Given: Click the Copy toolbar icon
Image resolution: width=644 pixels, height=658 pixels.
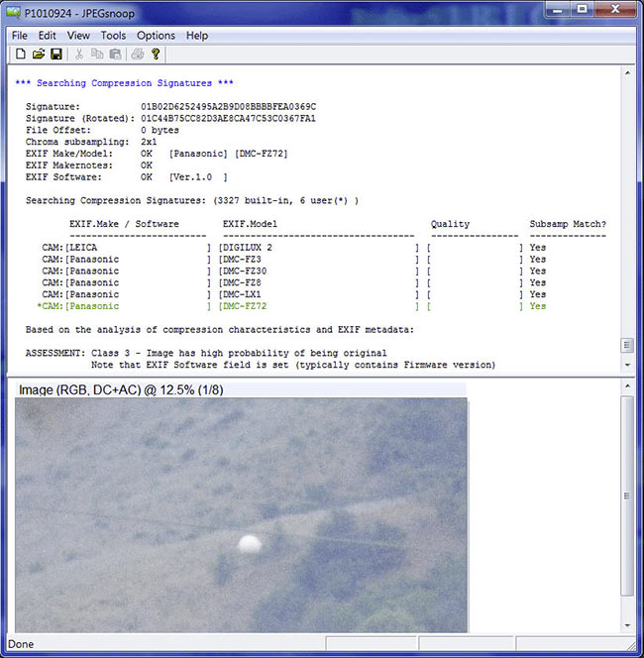Looking at the screenshot, I should pos(97,55).
